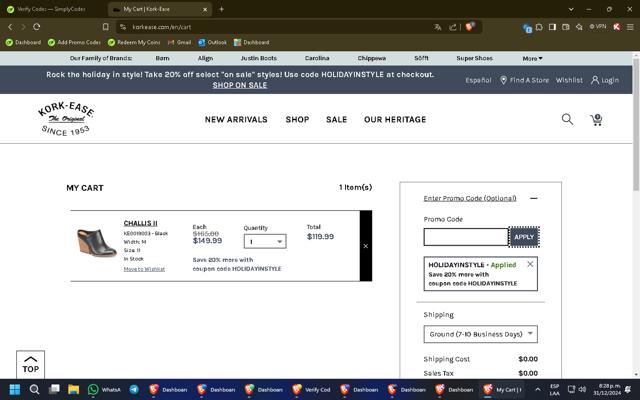
Task: Click the Promo Code input field
Action: (x=466, y=237)
